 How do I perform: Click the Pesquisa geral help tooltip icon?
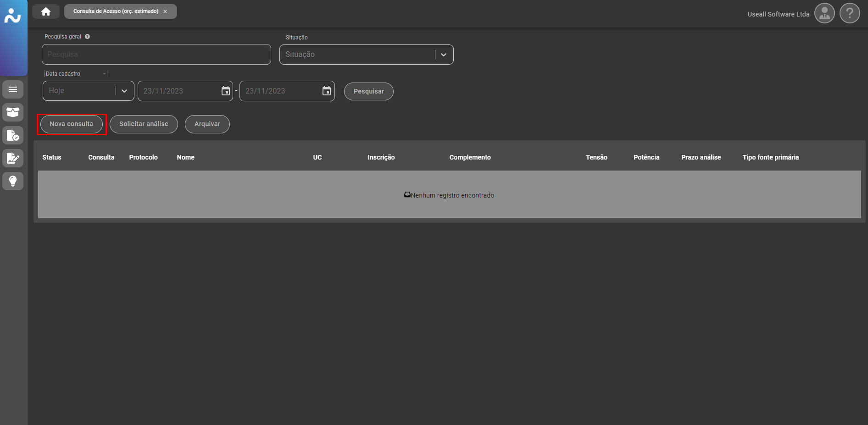[x=87, y=37]
